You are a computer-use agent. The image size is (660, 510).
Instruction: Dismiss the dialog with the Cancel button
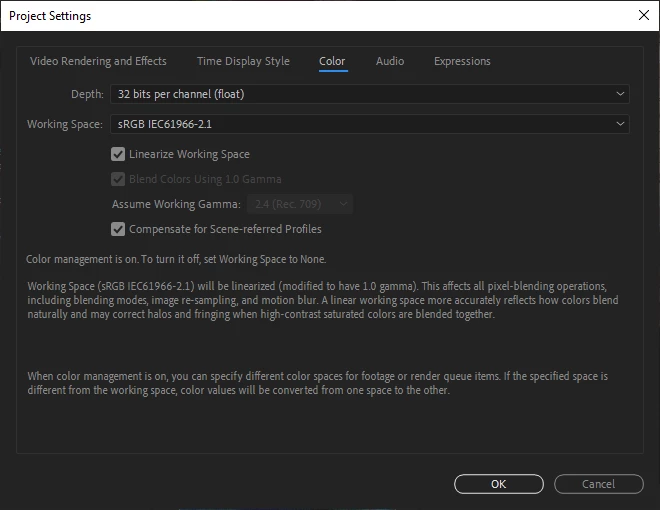[599, 484]
